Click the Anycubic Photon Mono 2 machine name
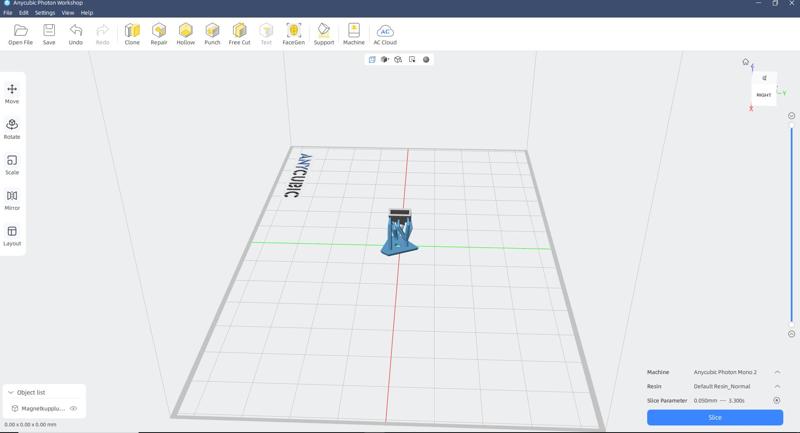This screenshot has height=433, width=800. (x=725, y=372)
